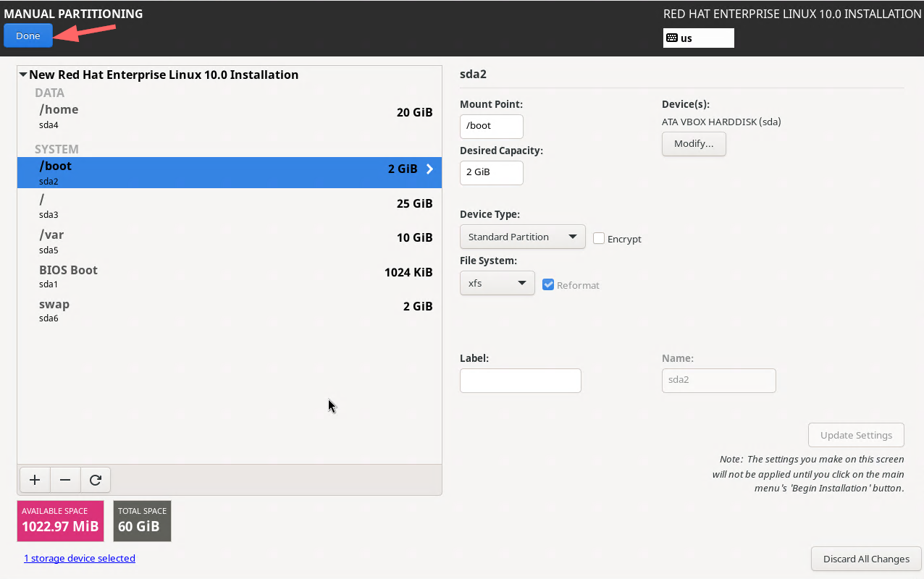Add a new mount point with plus icon
Screen dimensions: 924x579
pos(34,480)
